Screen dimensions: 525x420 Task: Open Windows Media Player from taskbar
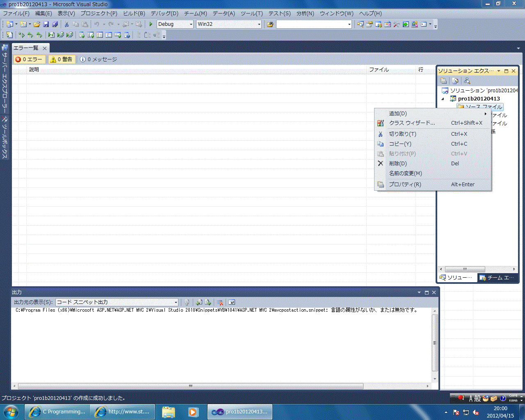[x=193, y=412]
